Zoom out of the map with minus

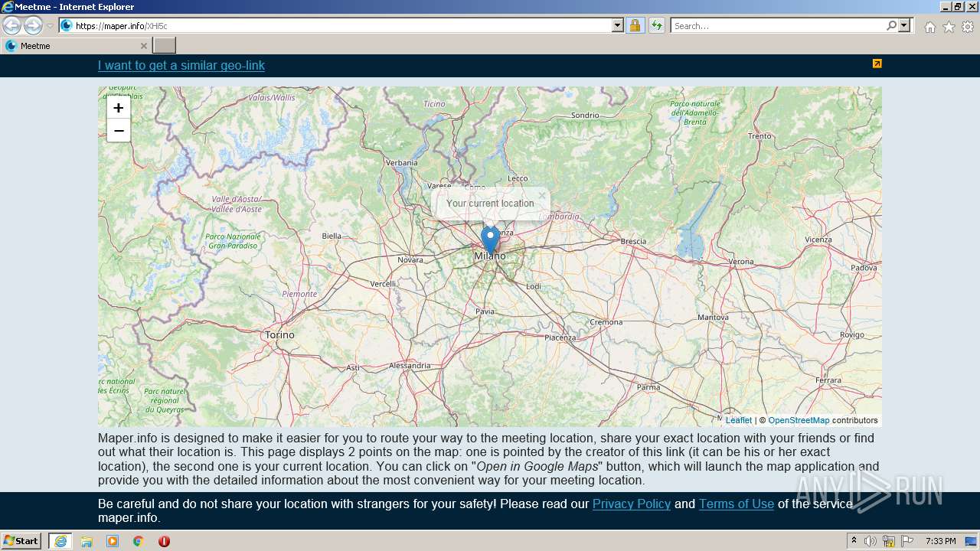coord(119,131)
